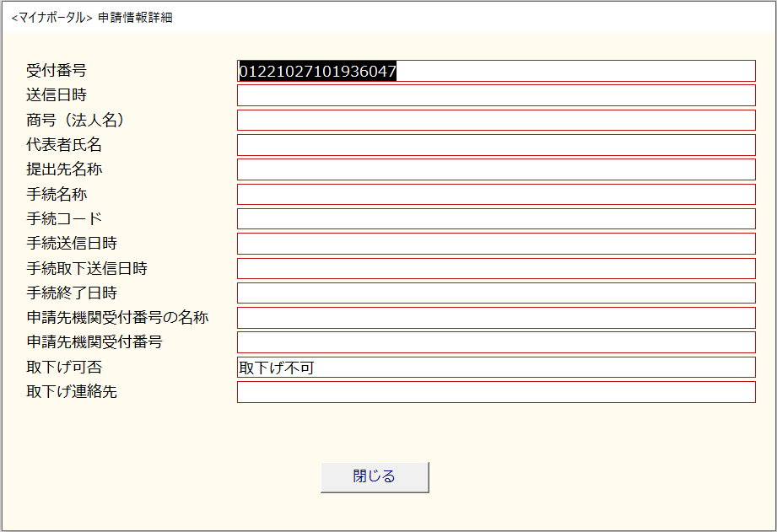Click the 商号（法人名） label text
This screenshot has width=777, height=532.
75,121
